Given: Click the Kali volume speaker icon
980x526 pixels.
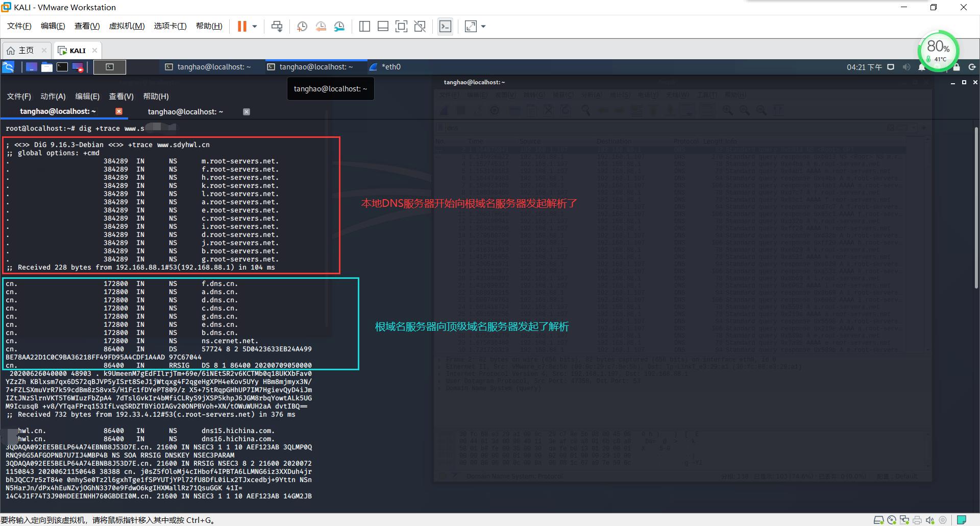Looking at the screenshot, I should (906, 67).
